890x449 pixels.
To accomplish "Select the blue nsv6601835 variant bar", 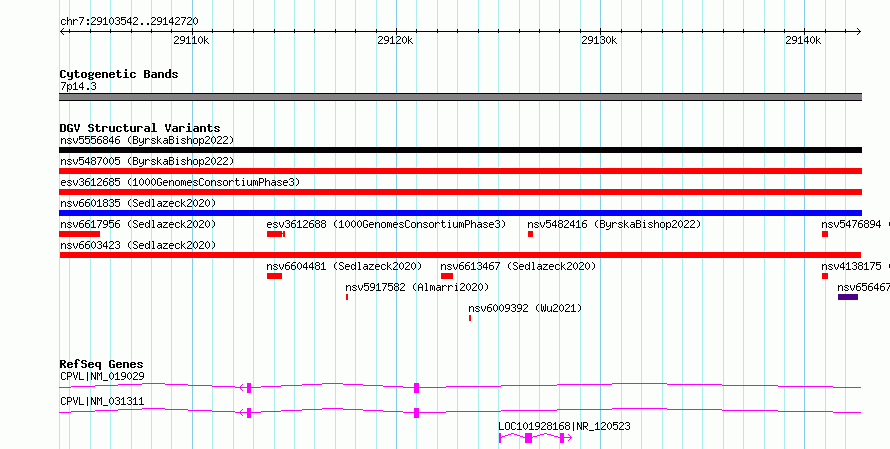I will [460, 213].
